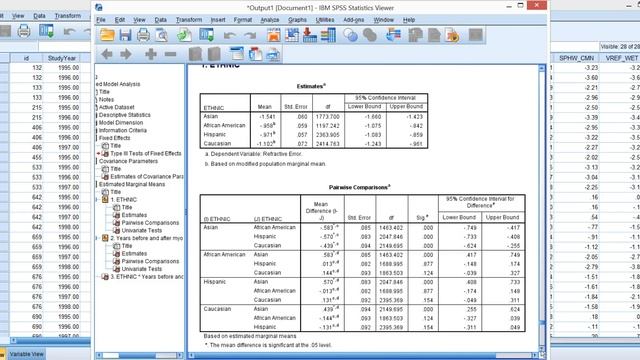Select Type III Tests of Fixed Effects in outline
The width and height of the screenshot is (640, 360).
point(146,153)
